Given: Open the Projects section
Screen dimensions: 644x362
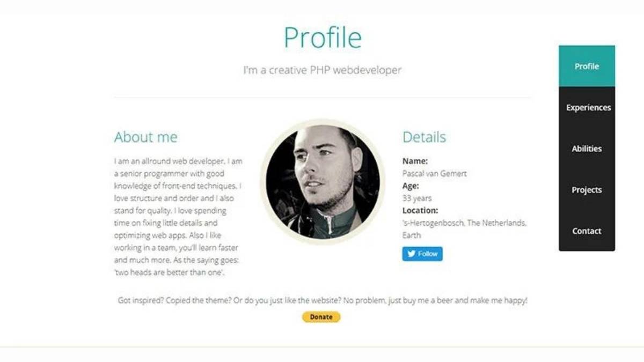Looking at the screenshot, I should (587, 190).
